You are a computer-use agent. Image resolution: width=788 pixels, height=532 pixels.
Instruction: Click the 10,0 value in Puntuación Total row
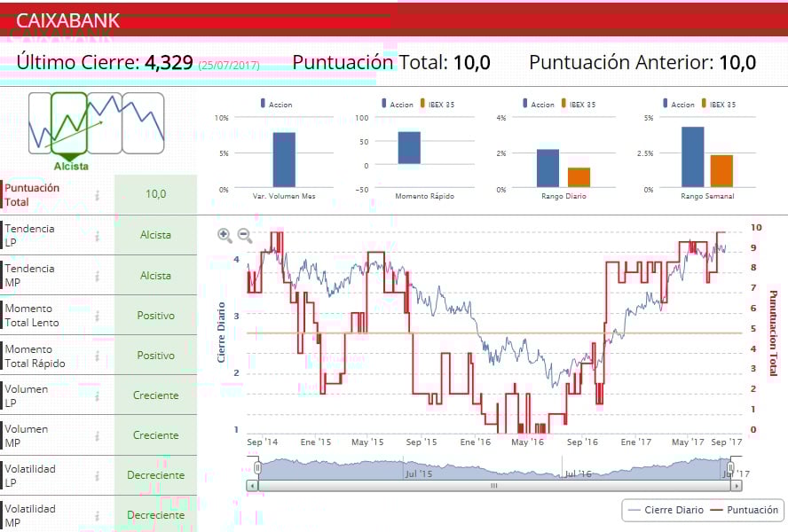[156, 194]
